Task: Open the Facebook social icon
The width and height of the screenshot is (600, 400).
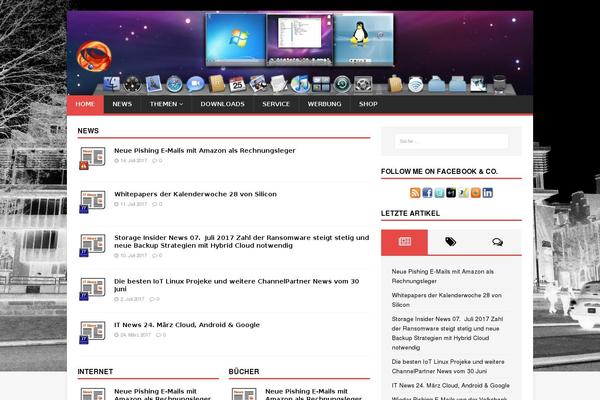Action: click(x=427, y=193)
